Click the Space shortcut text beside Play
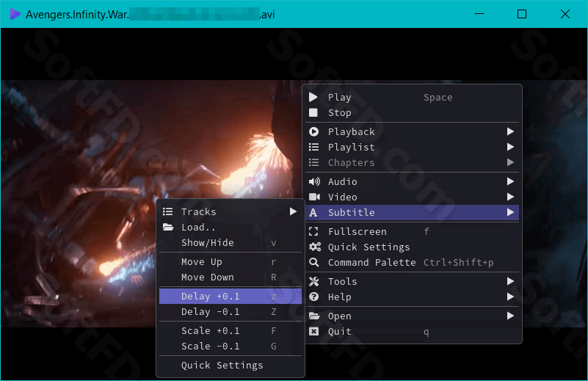 [438, 98]
